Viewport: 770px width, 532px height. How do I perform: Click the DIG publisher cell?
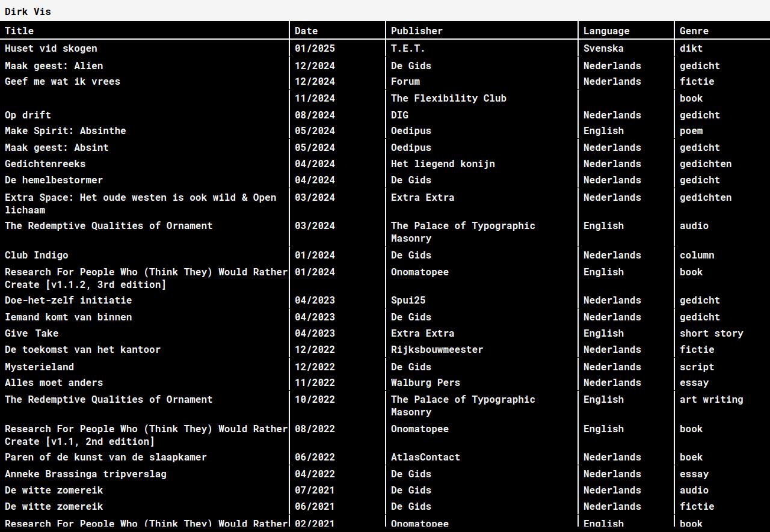point(399,115)
